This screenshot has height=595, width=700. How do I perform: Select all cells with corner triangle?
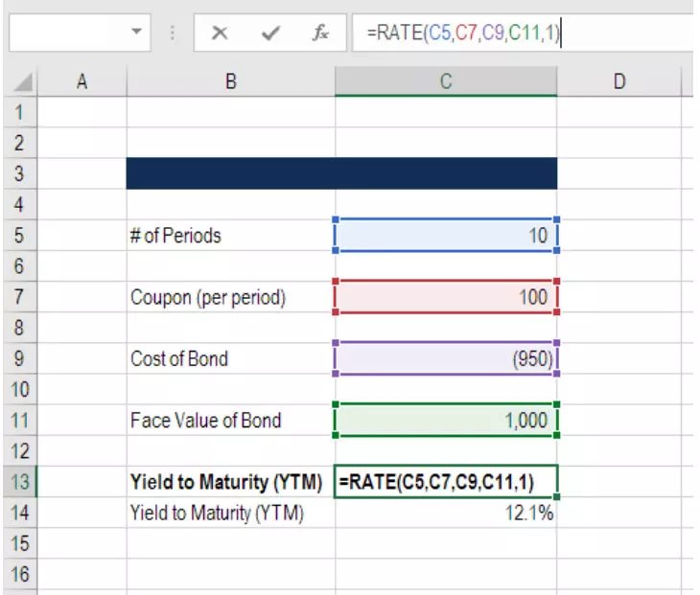[21, 81]
